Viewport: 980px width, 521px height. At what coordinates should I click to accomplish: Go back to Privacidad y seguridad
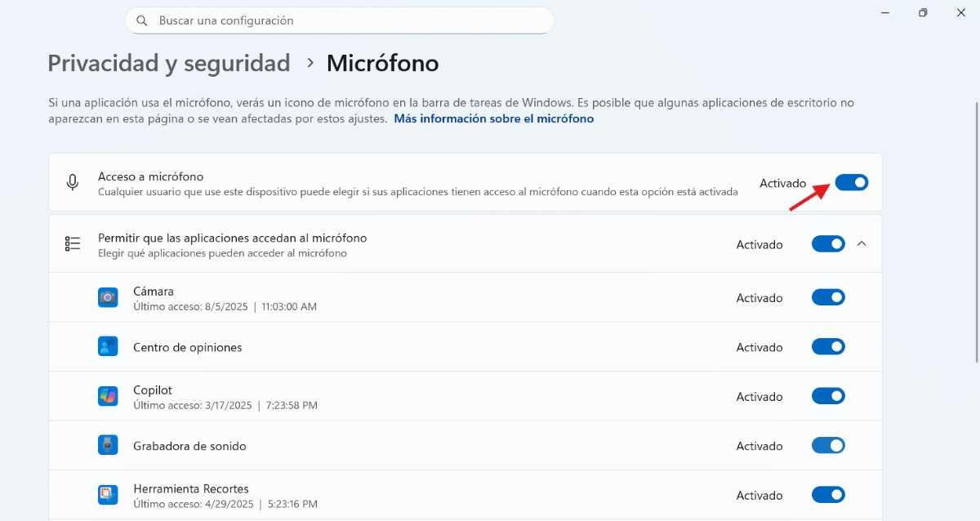coord(168,63)
